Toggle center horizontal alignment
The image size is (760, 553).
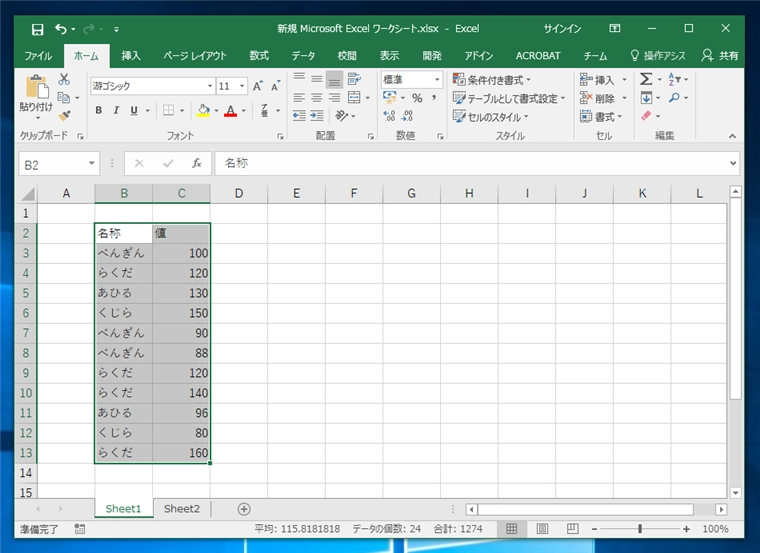click(x=317, y=97)
